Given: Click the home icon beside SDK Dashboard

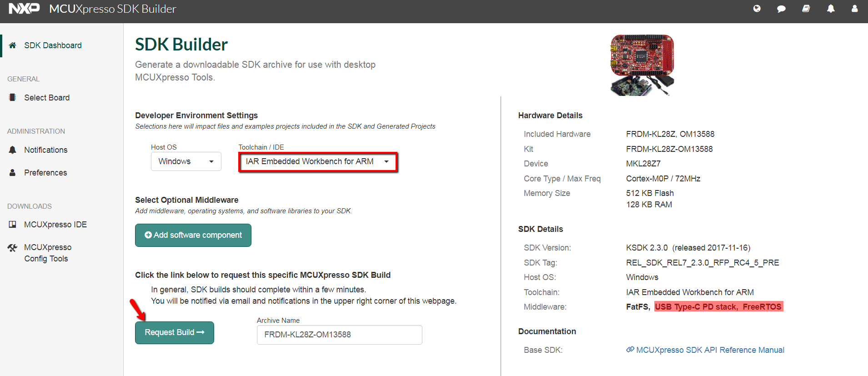Looking at the screenshot, I should click(13, 45).
